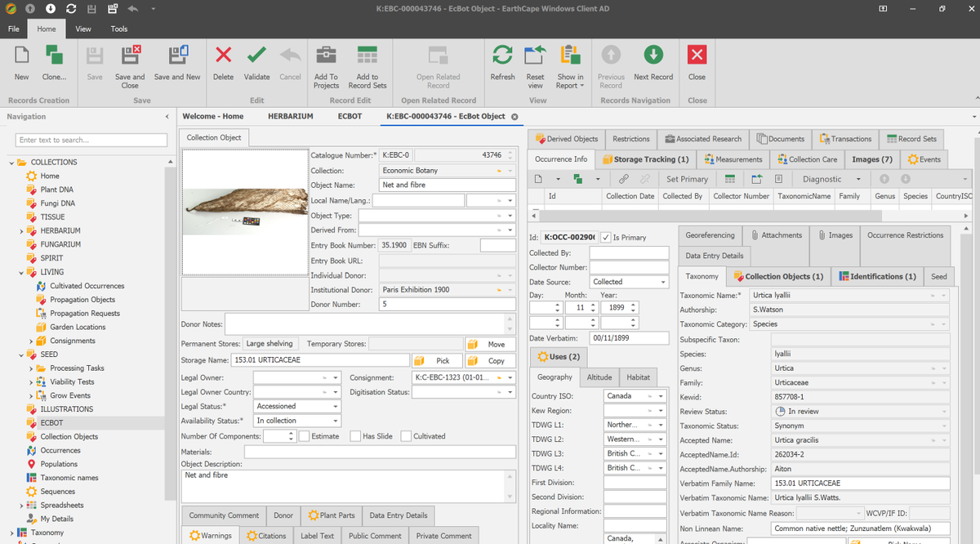Open the Collection dropdown
Viewport: 980px width, 544px height.
click(510, 171)
